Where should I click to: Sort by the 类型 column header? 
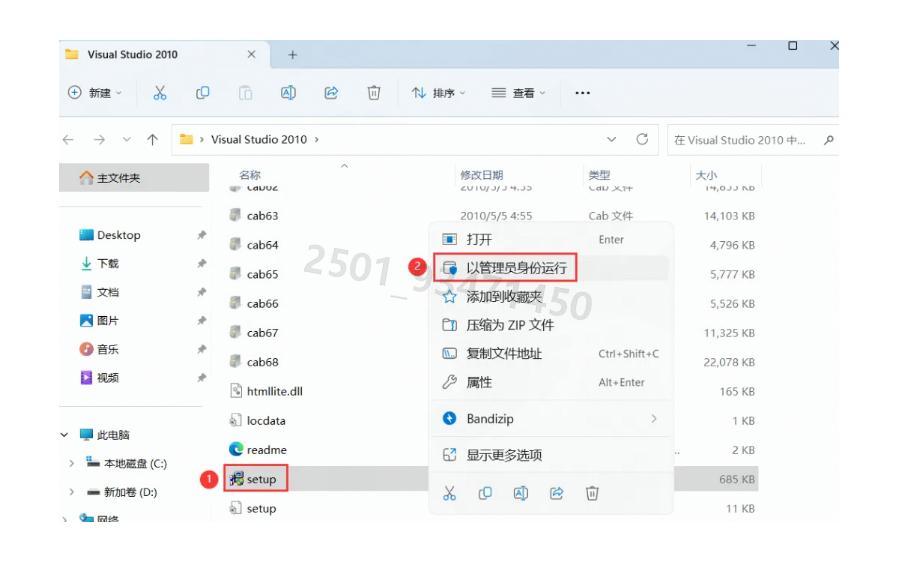pyautogui.click(x=599, y=175)
